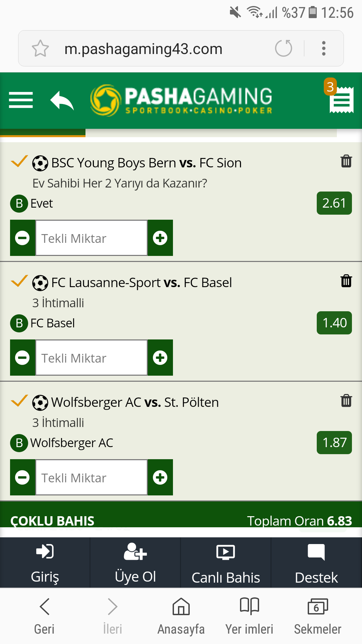Tap the Giriş login button
362x644 pixels.
[45, 563]
